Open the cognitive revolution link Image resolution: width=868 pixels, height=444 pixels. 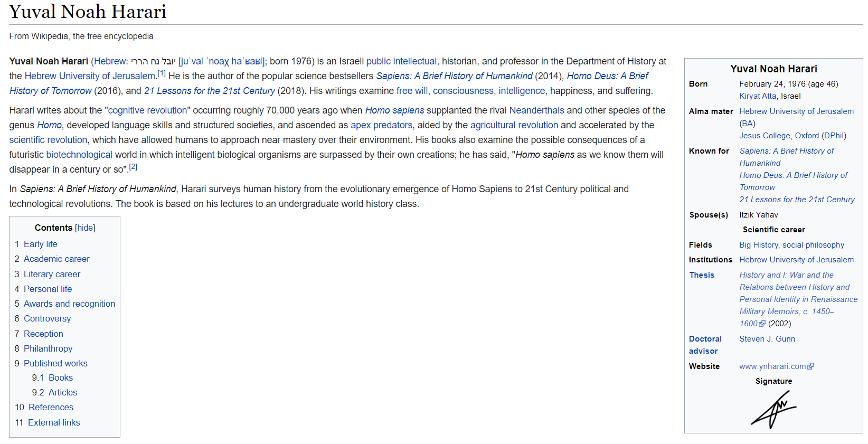(x=147, y=110)
